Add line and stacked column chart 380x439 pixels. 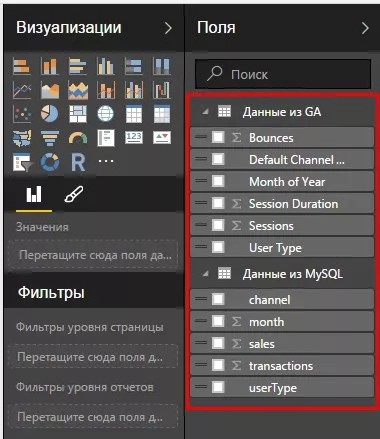(106, 90)
